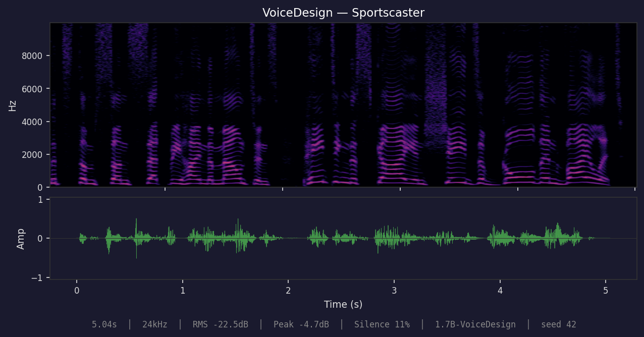Click the "Hz" axis label

(x=13, y=105)
